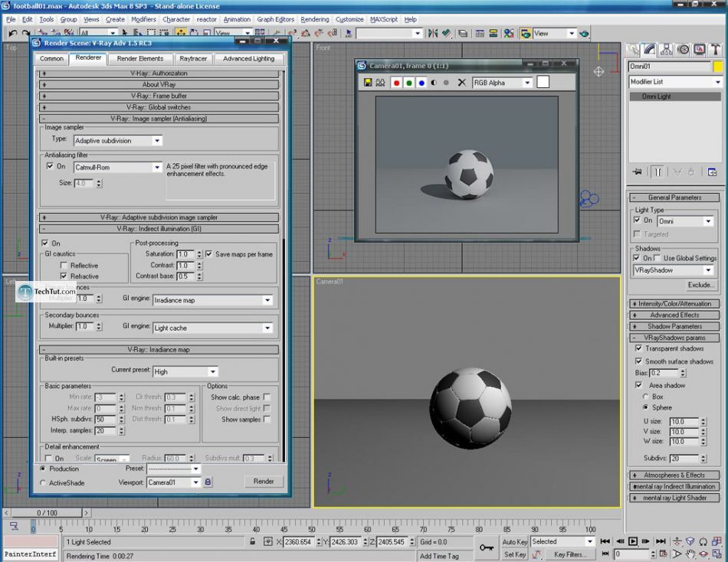
Task: Go to the end frame
Action: pyautogui.click(x=661, y=541)
